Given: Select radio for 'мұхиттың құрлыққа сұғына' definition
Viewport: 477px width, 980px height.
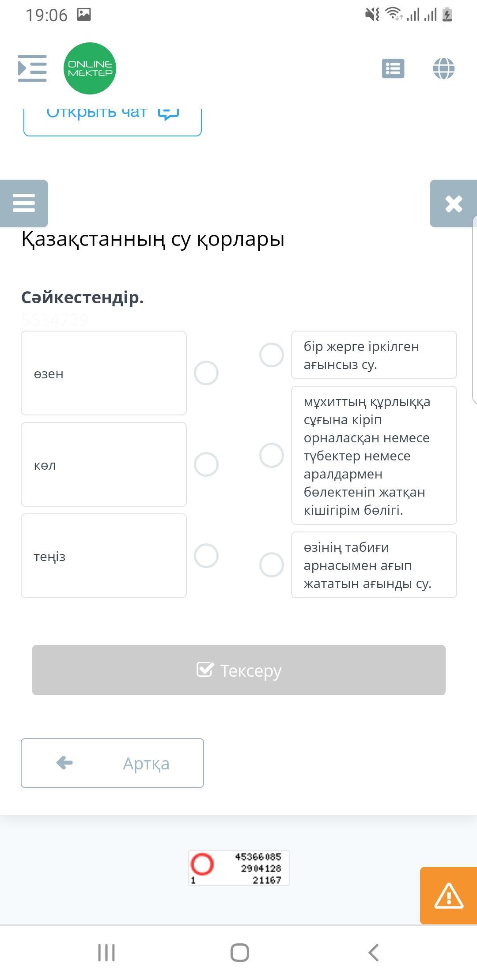Looking at the screenshot, I should (272, 456).
